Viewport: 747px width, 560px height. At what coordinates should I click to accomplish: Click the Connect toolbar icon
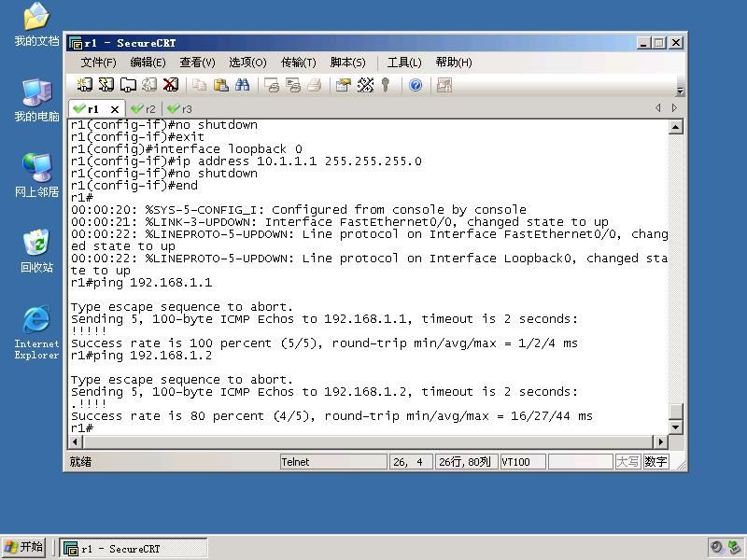click(84, 85)
